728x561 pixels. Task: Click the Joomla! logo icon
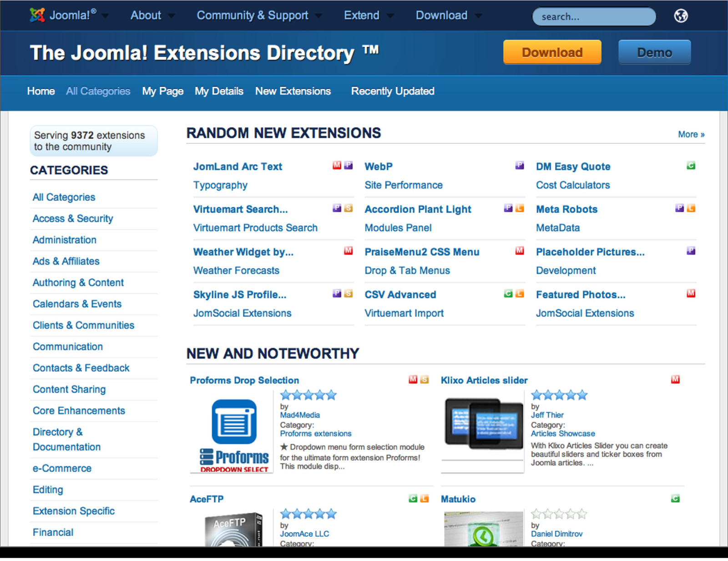[37, 15]
